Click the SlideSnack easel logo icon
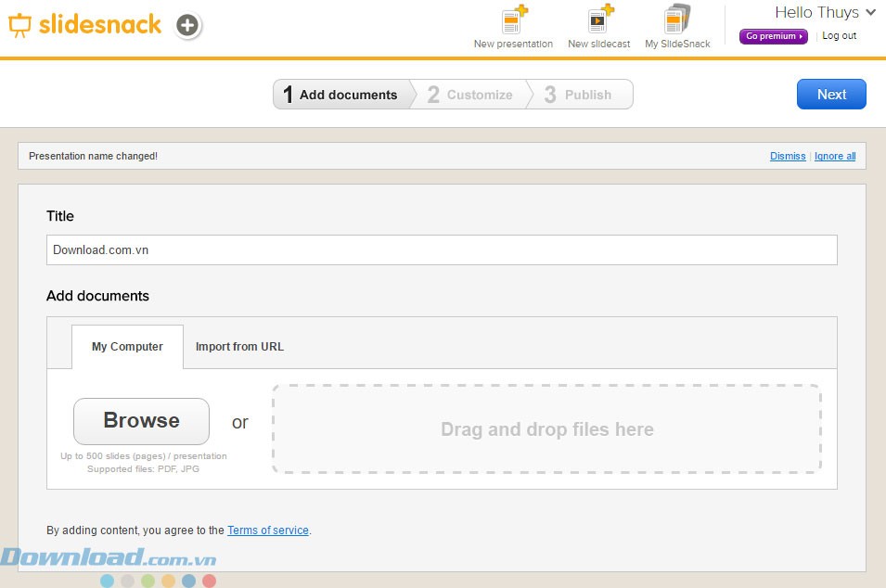886x588 pixels. tap(19, 25)
